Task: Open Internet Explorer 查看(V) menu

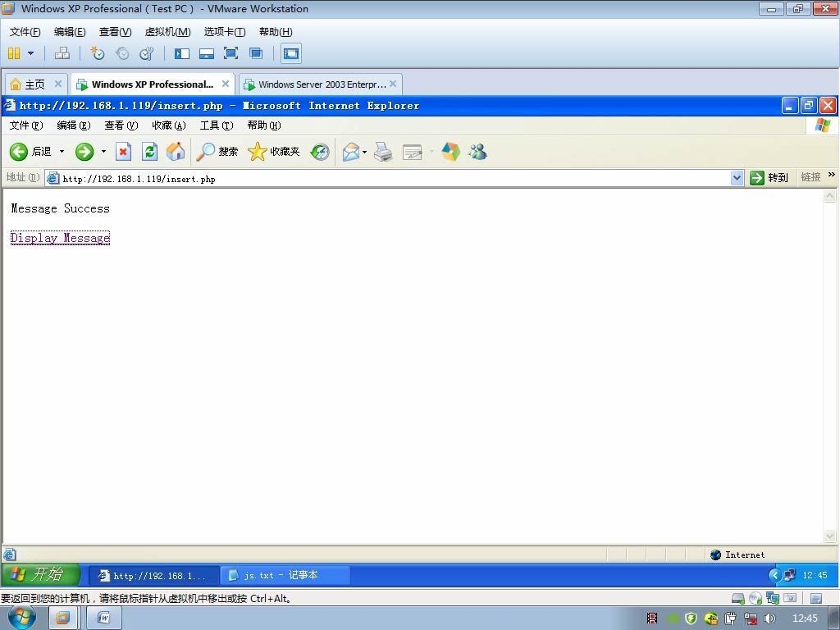Action: pyautogui.click(x=121, y=125)
